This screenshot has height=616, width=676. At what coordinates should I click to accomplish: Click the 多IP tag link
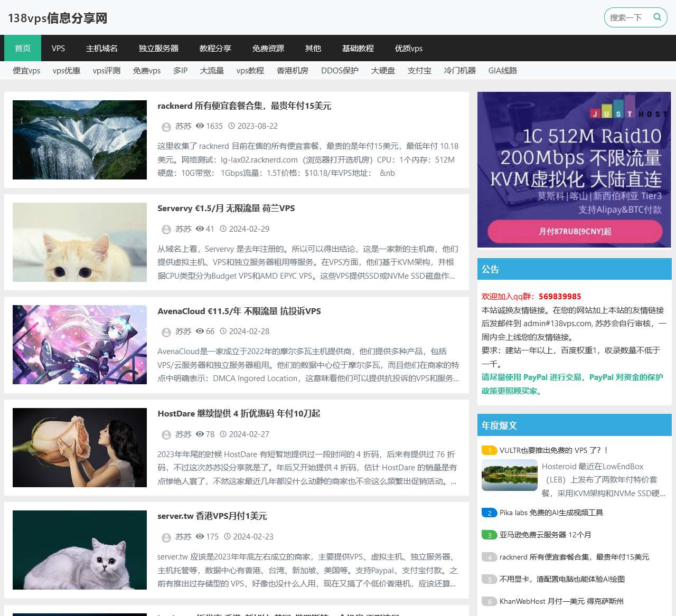coord(180,70)
